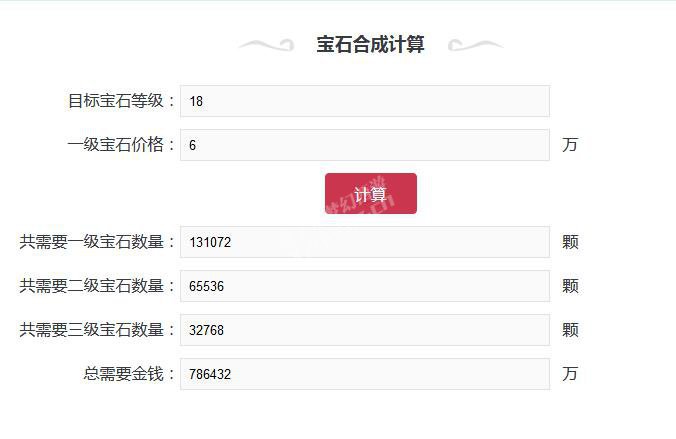Click the 万 unit beside total money 786432
676x439 pixels.
570,373
